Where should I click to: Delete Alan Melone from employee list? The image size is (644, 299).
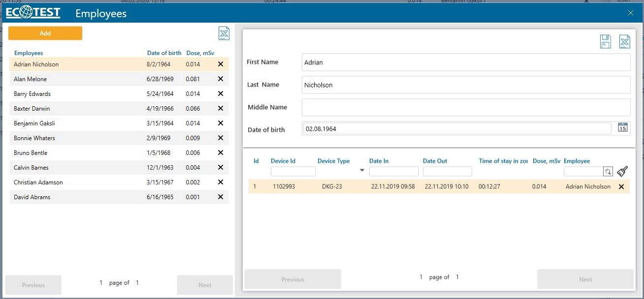(221, 79)
